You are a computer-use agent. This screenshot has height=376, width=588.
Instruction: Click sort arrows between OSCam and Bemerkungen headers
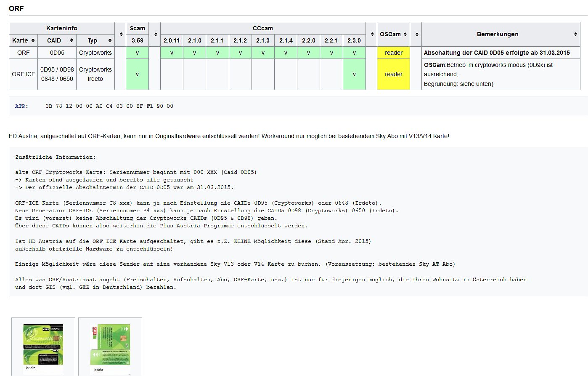pos(416,34)
